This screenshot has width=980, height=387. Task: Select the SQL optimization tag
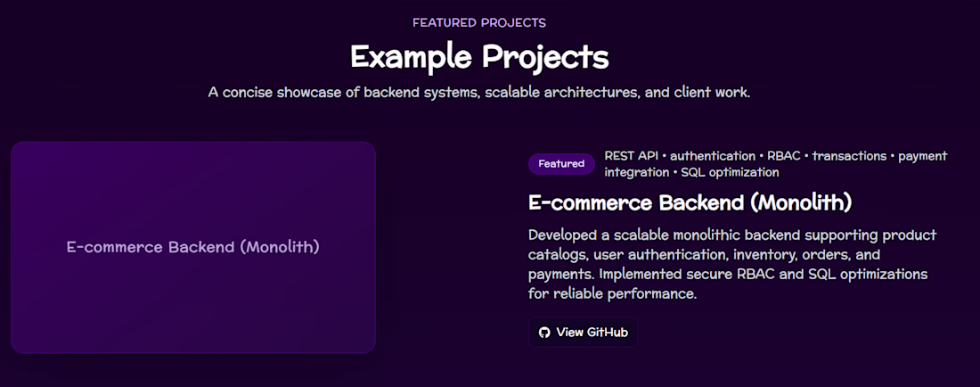730,172
